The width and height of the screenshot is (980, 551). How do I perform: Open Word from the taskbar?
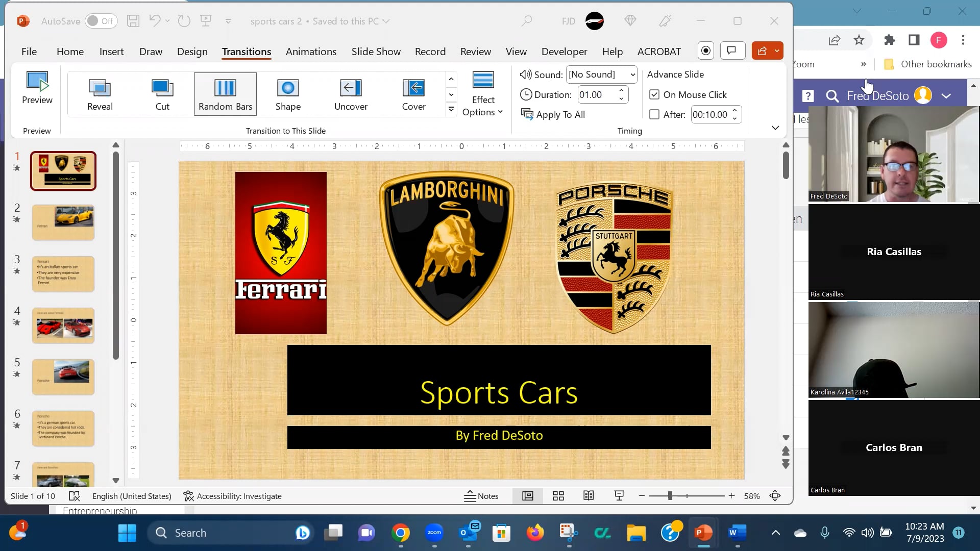pyautogui.click(x=737, y=533)
